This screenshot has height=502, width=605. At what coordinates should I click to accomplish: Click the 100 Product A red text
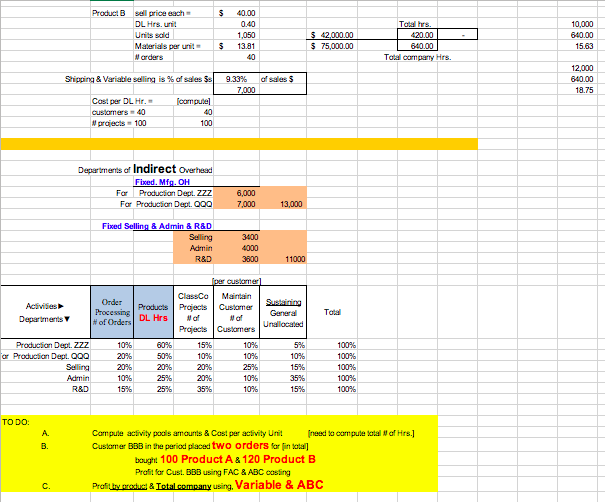197,459
